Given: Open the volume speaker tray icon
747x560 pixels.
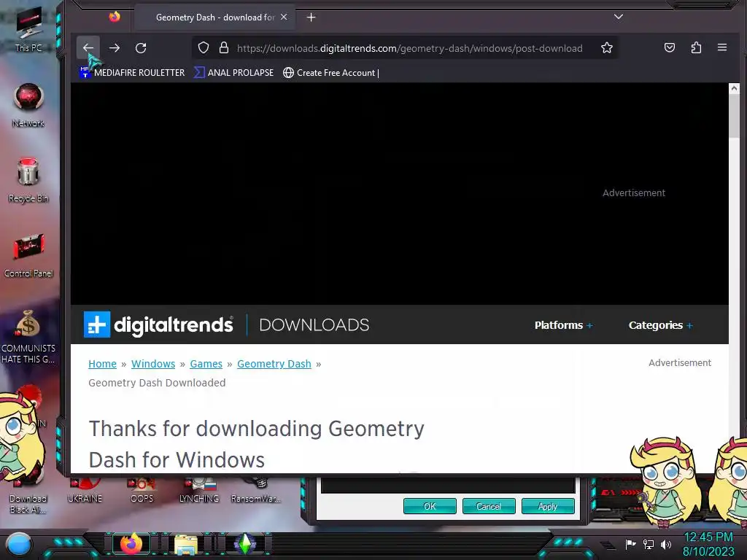Looking at the screenshot, I should click(666, 544).
